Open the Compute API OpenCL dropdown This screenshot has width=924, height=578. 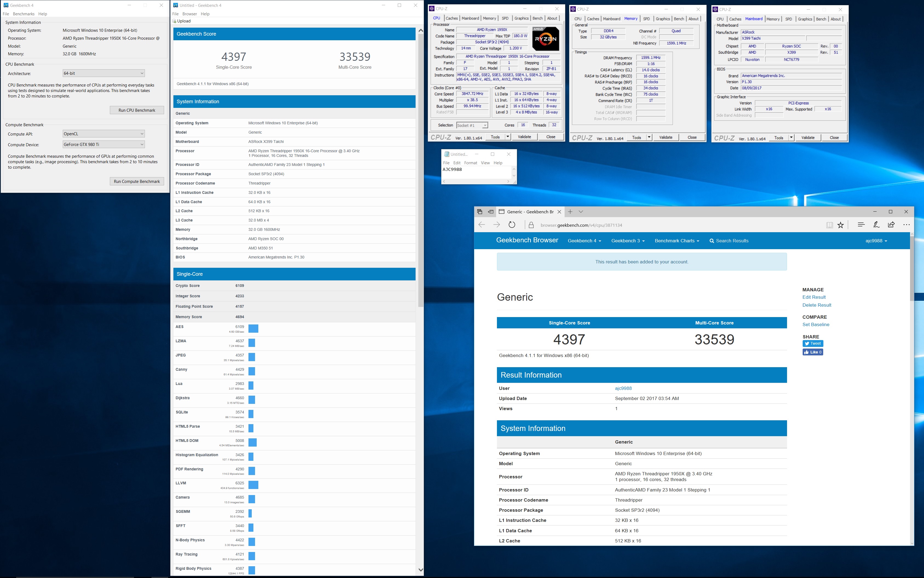coord(104,134)
